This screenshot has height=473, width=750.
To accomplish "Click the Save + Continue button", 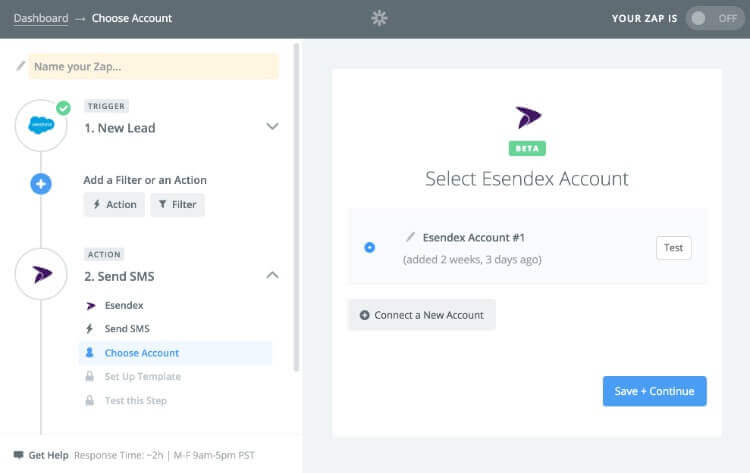I will tap(654, 391).
